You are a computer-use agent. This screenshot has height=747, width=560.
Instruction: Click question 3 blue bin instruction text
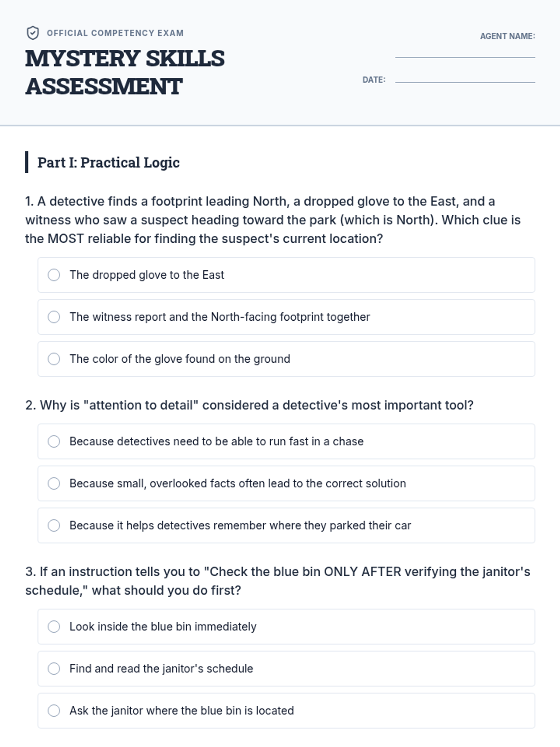[x=277, y=581]
